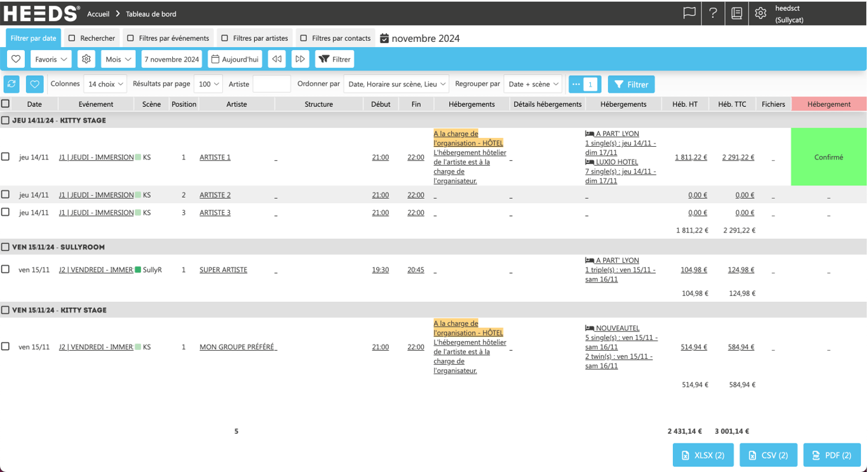Open the ARTISTE 2 link
Screen dimensions: 868x472
[x=215, y=195]
